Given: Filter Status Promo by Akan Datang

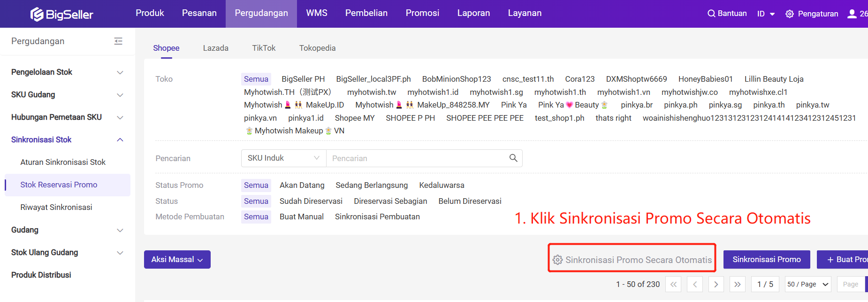Looking at the screenshot, I should (302, 185).
